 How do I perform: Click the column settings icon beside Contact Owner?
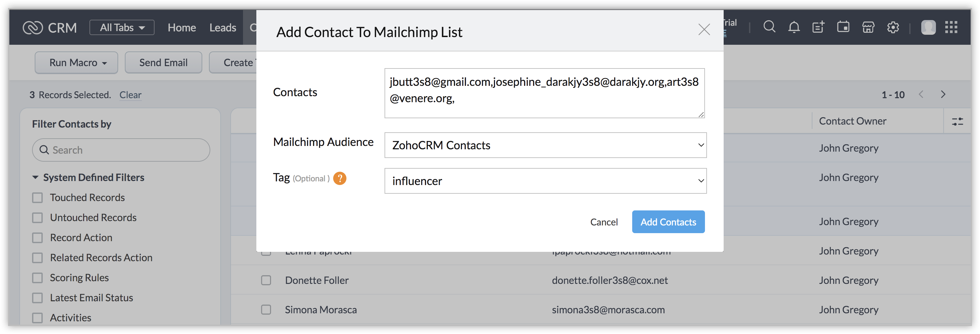pos(957,122)
